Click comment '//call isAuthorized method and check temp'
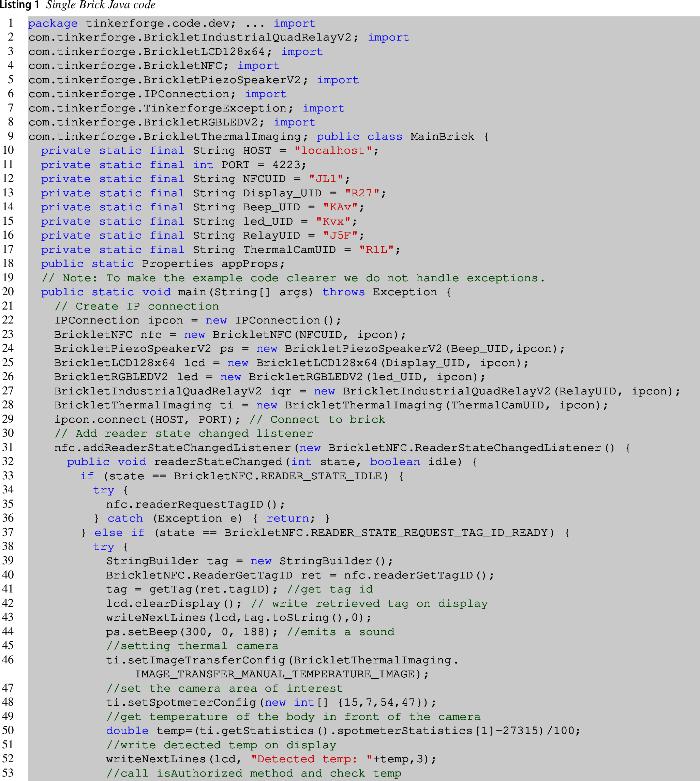 tap(253, 774)
